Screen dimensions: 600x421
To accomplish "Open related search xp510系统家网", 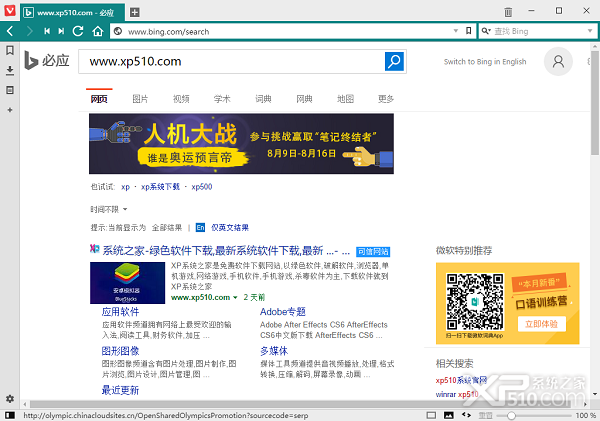I will [461, 380].
